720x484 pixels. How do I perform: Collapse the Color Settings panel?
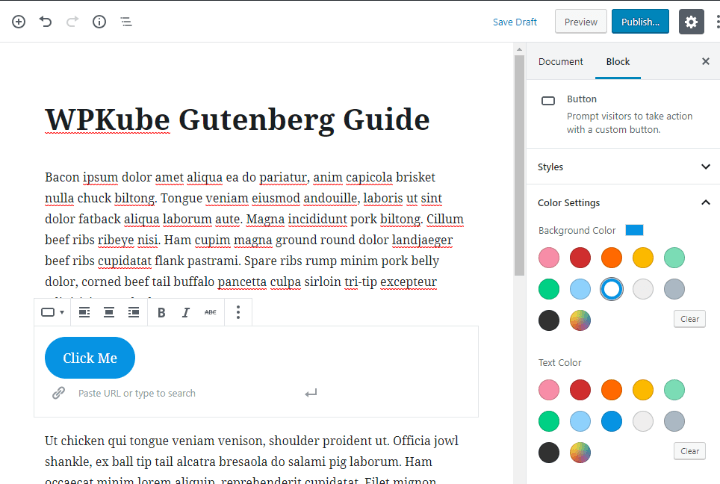coord(623,203)
